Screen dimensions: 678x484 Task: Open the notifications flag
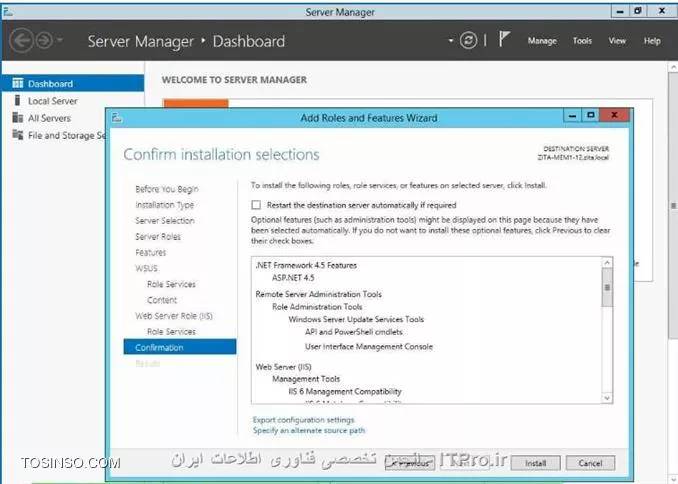click(504, 39)
